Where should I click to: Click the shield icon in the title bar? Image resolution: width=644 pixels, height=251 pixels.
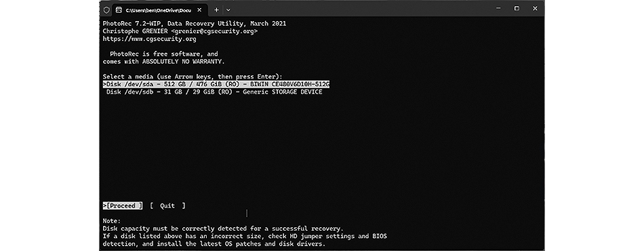[106, 9]
